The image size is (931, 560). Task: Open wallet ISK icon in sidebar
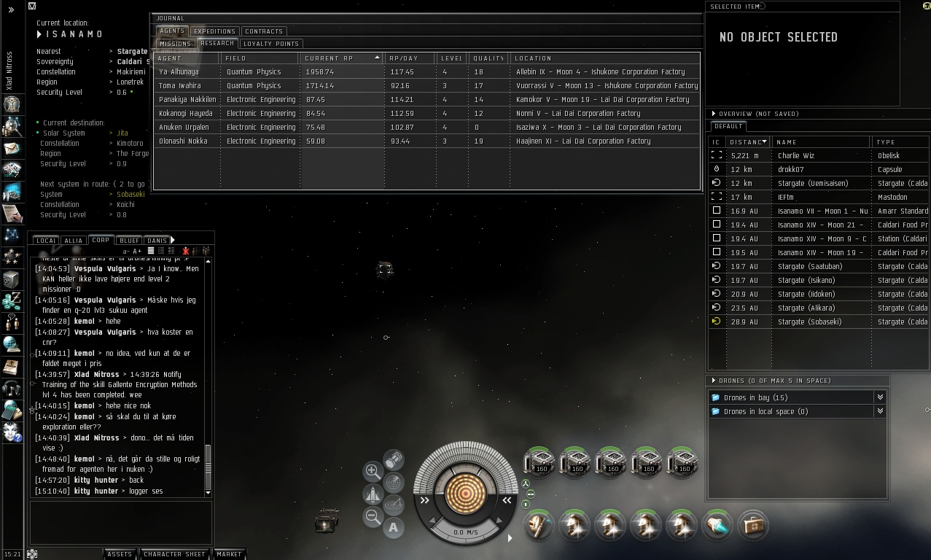(11, 300)
